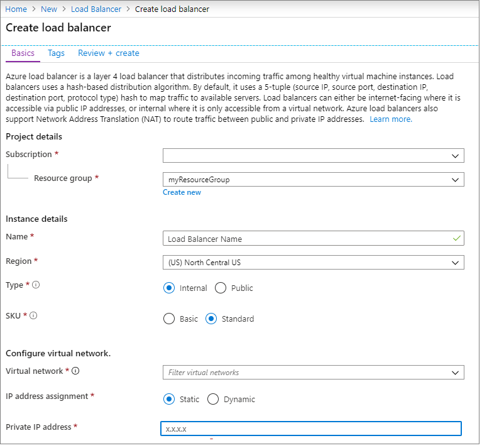Click Create new resource group link
The height and width of the screenshot is (448, 482).
[182, 192]
